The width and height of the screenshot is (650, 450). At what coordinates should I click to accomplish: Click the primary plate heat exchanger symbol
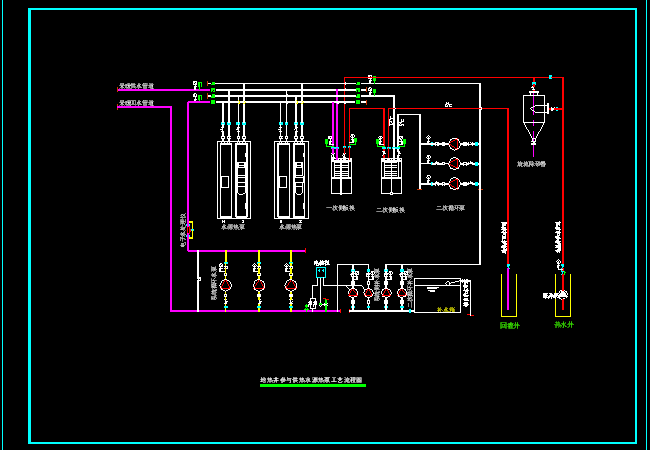click(x=341, y=176)
